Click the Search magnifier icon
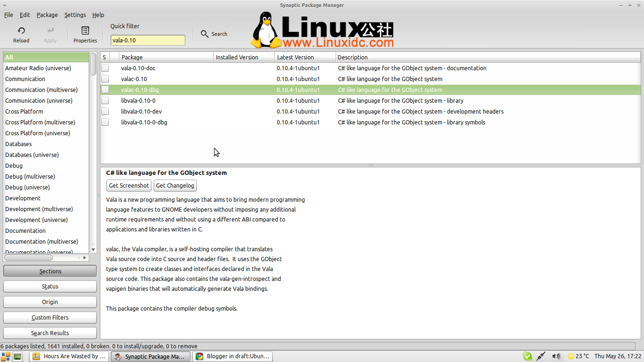This screenshot has height=362, width=644. 205,34
